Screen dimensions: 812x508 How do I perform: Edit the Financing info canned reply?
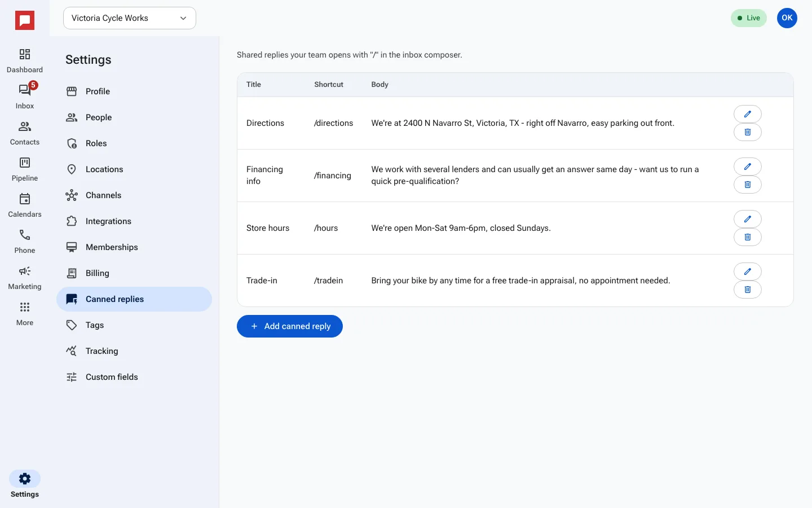(748, 167)
